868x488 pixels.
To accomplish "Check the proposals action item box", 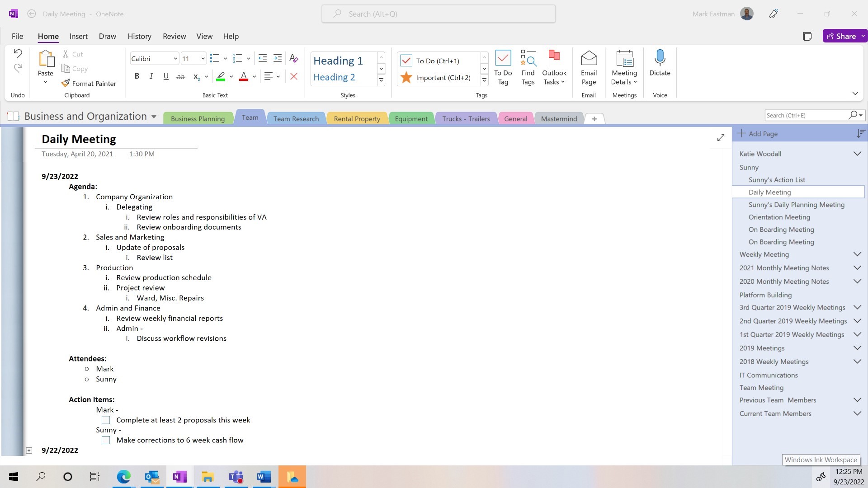I will click(106, 420).
